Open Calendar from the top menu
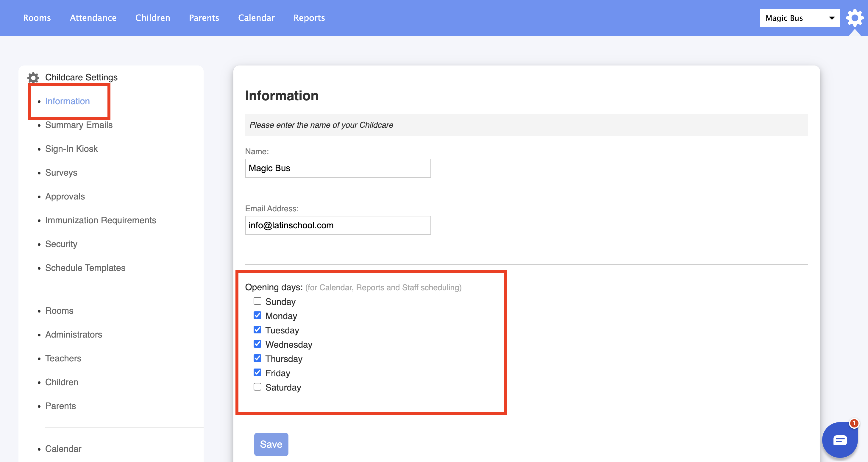This screenshot has height=462, width=868. pos(256,18)
